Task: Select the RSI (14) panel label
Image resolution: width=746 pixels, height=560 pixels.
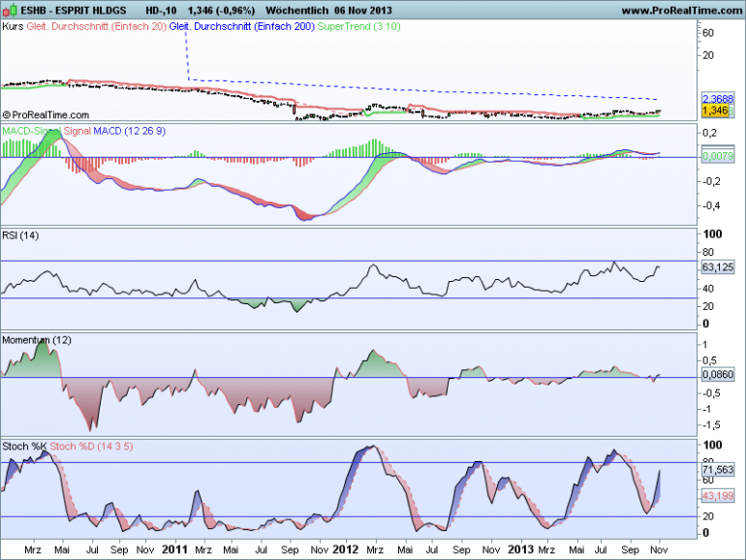Action: click(20, 235)
